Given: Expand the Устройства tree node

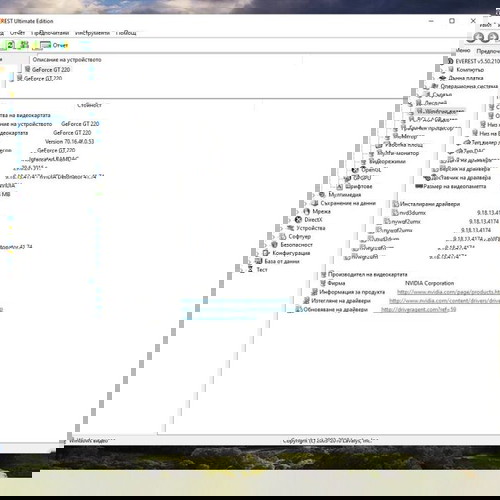Looking at the screenshot, I should pyautogui.click(x=281, y=228).
